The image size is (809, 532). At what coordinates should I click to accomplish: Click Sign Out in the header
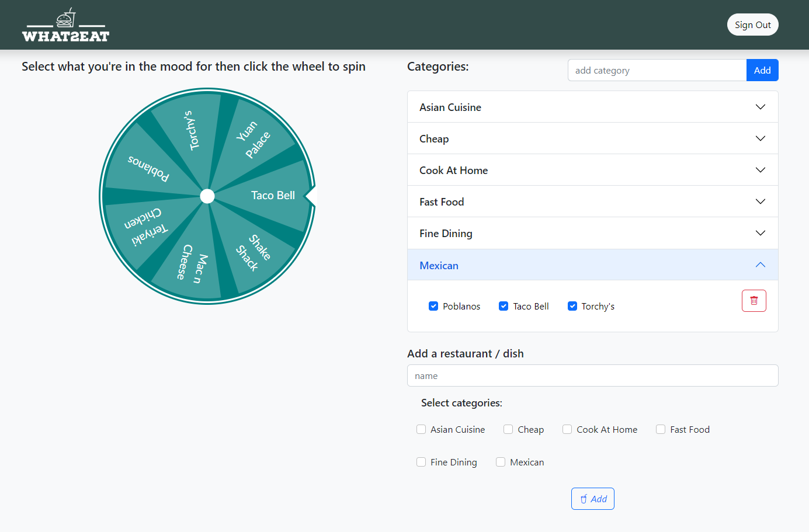[x=752, y=25]
